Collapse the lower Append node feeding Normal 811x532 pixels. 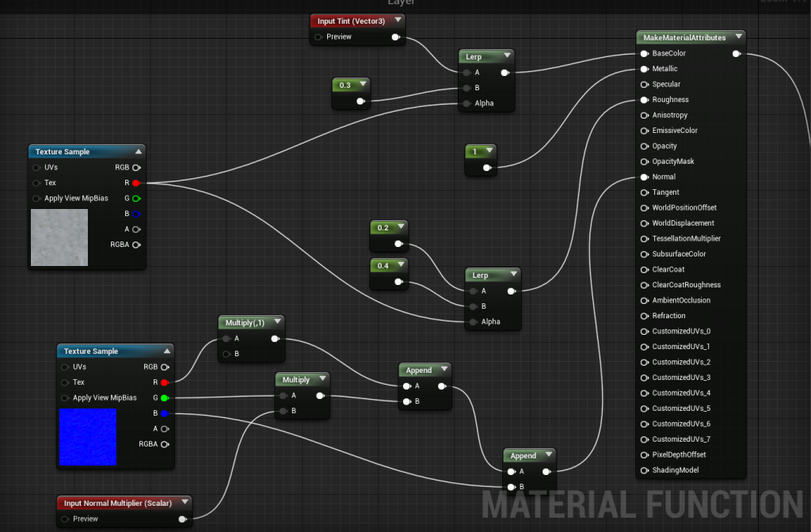[549, 454]
